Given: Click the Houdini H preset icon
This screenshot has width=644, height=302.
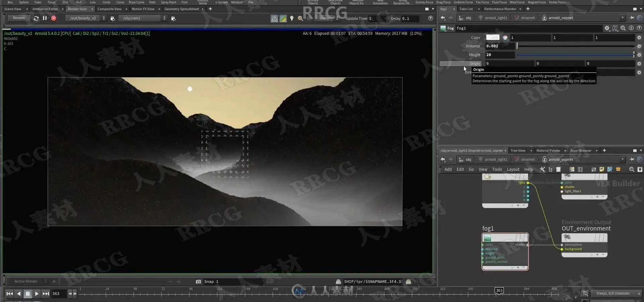Looking at the screenshot, I should pos(615,28).
